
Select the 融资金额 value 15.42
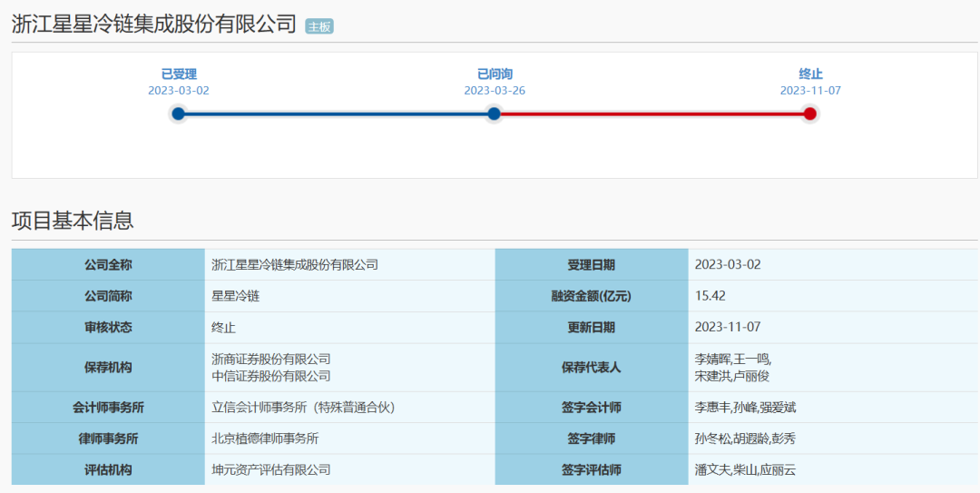[x=710, y=296]
